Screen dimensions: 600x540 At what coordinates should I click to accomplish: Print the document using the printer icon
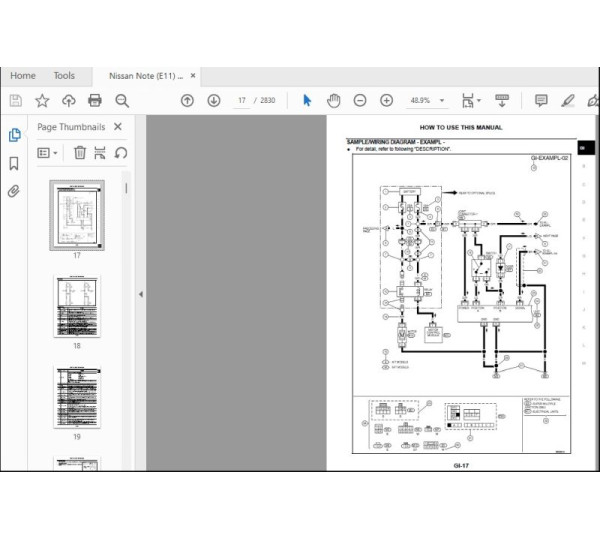pyautogui.click(x=95, y=100)
